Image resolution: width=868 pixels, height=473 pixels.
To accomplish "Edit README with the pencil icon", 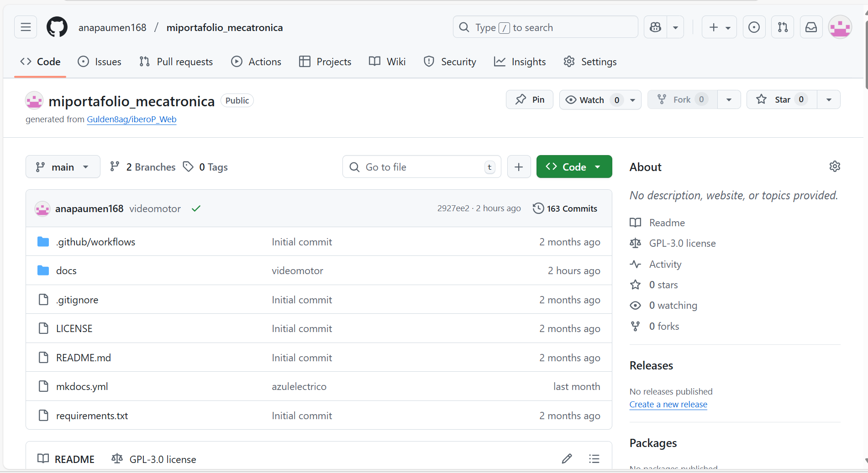I will tap(567, 459).
